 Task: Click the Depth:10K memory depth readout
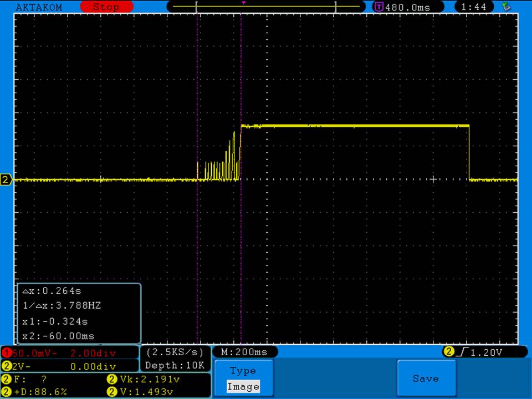point(175,365)
